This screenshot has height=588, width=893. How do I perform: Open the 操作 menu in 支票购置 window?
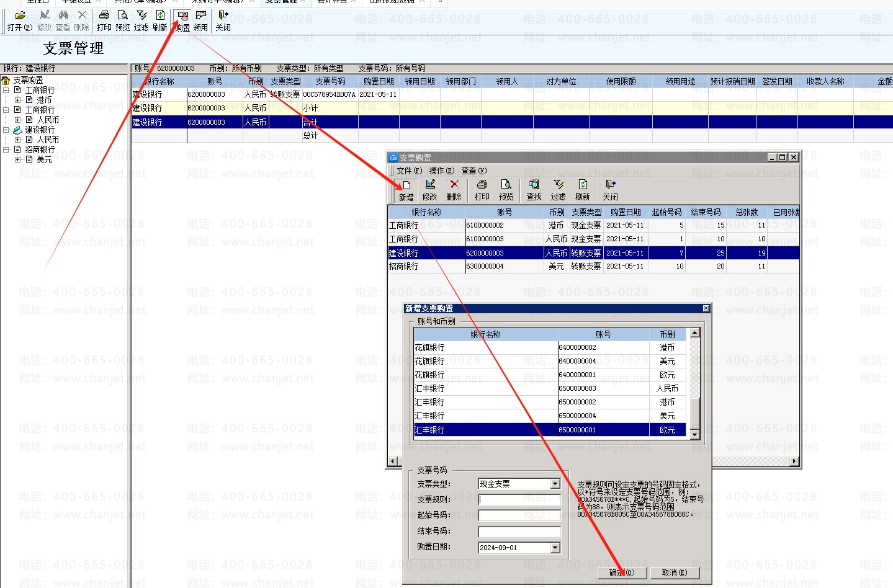tap(442, 171)
